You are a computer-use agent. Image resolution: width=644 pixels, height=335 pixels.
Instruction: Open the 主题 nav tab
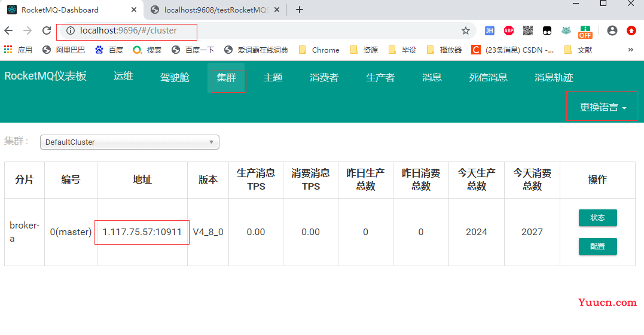click(x=273, y=77)
